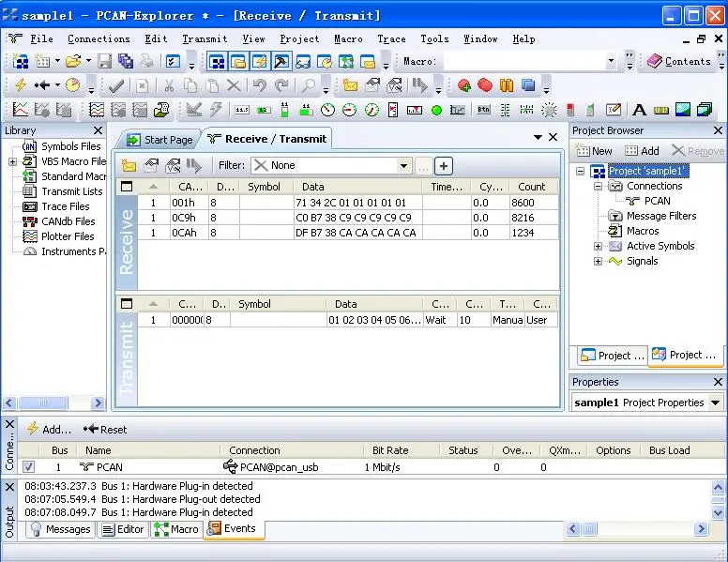This screenshot has width=728, height=562.
Task: Click the picture image instrument icon
Action: coord(683,110)
